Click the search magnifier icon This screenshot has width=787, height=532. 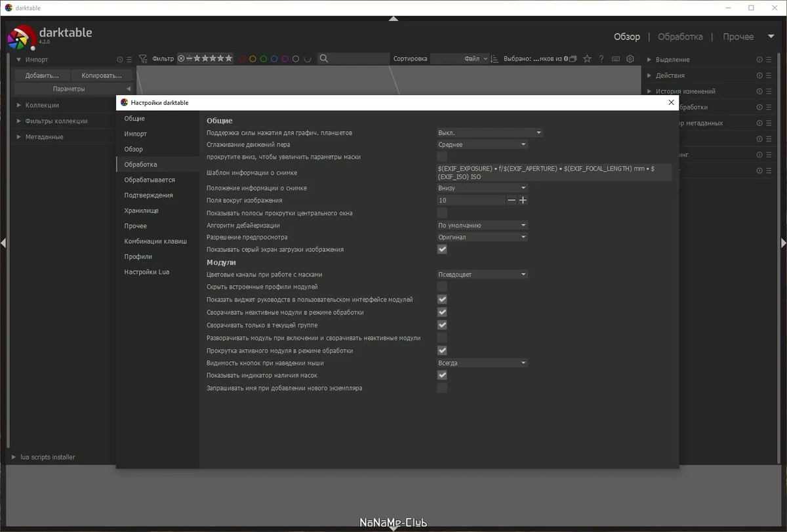(x=323, y=58)
